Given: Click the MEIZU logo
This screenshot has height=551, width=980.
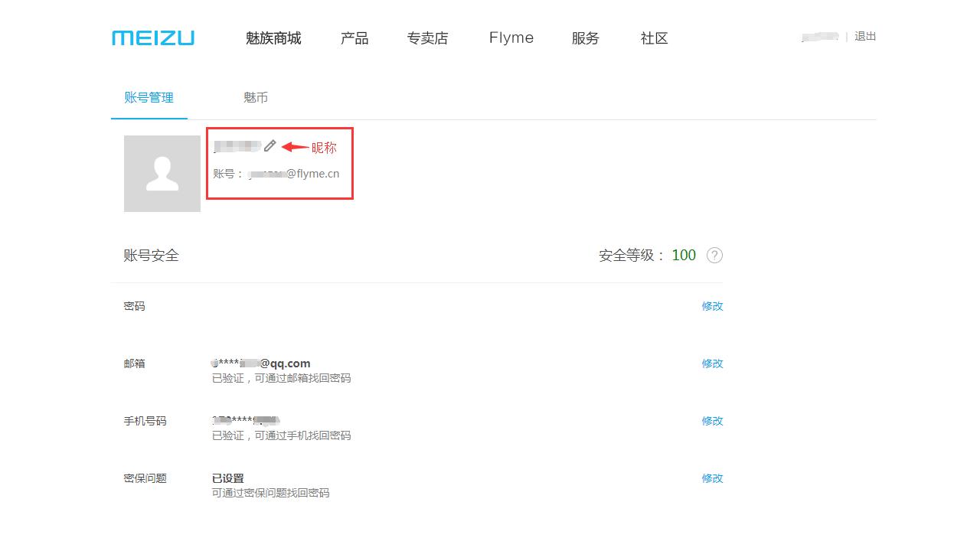Looking at the screenshot, I should tap(153, 38).
